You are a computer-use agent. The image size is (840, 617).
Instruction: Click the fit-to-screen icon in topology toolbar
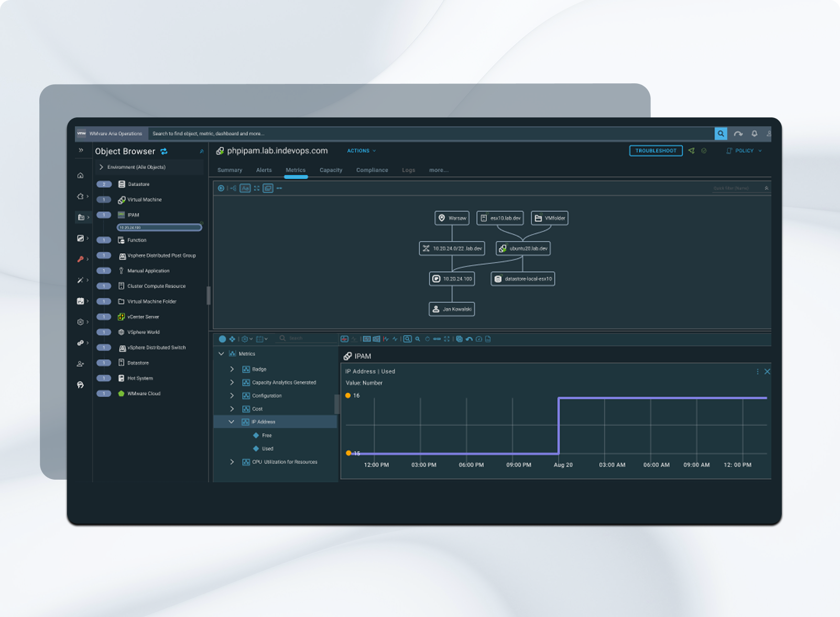[x=257, y=188]
